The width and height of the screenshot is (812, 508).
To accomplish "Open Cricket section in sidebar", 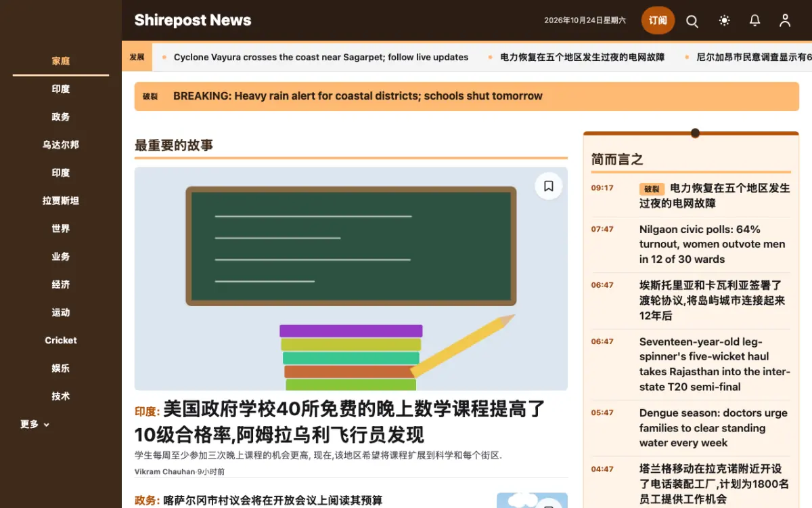I will 61,341.
